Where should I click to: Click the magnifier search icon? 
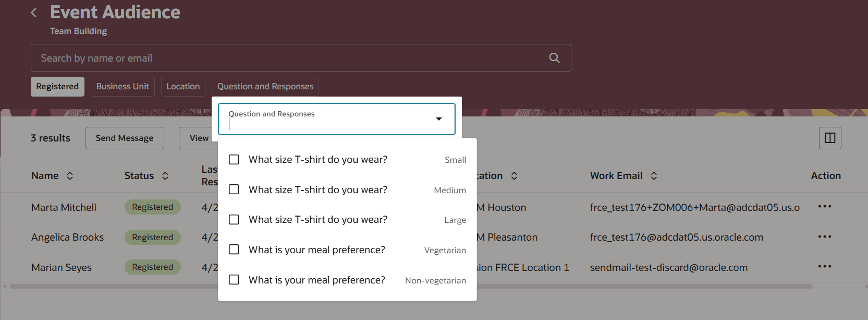(554, 58)
